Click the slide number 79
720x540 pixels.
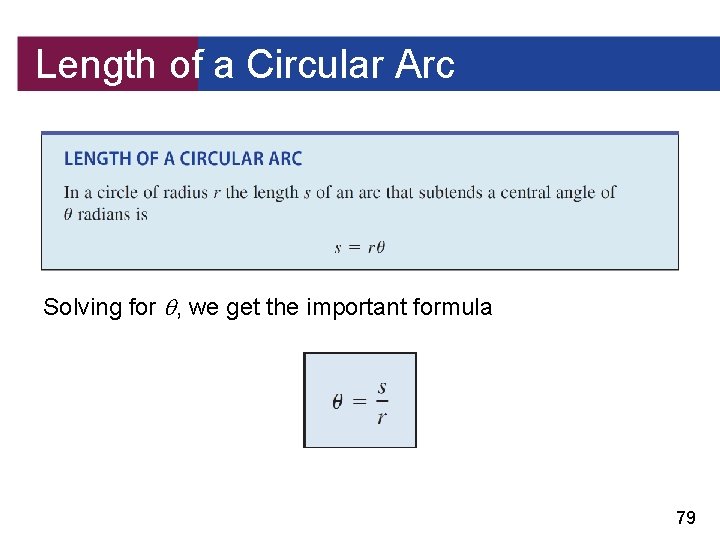click(686, 518)
